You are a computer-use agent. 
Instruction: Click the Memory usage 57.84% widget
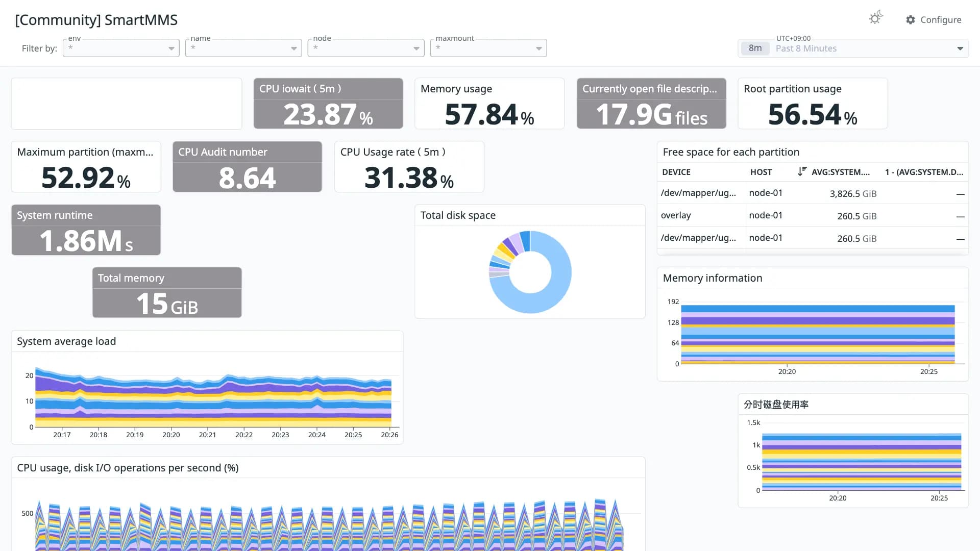[489, 104]
